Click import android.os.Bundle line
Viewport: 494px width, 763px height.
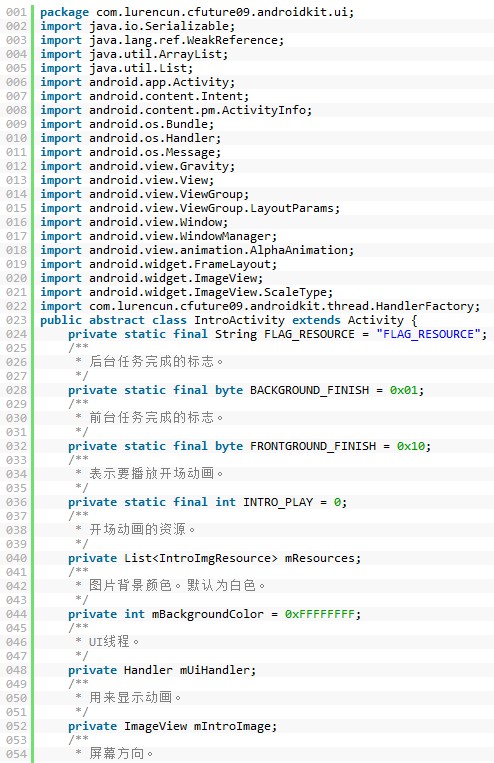(127, 124)
